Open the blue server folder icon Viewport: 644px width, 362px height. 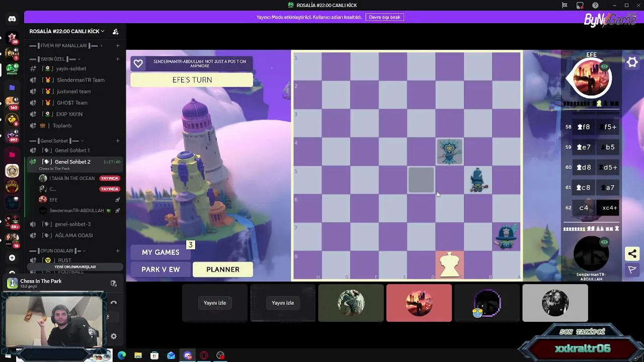click(12, 87)
